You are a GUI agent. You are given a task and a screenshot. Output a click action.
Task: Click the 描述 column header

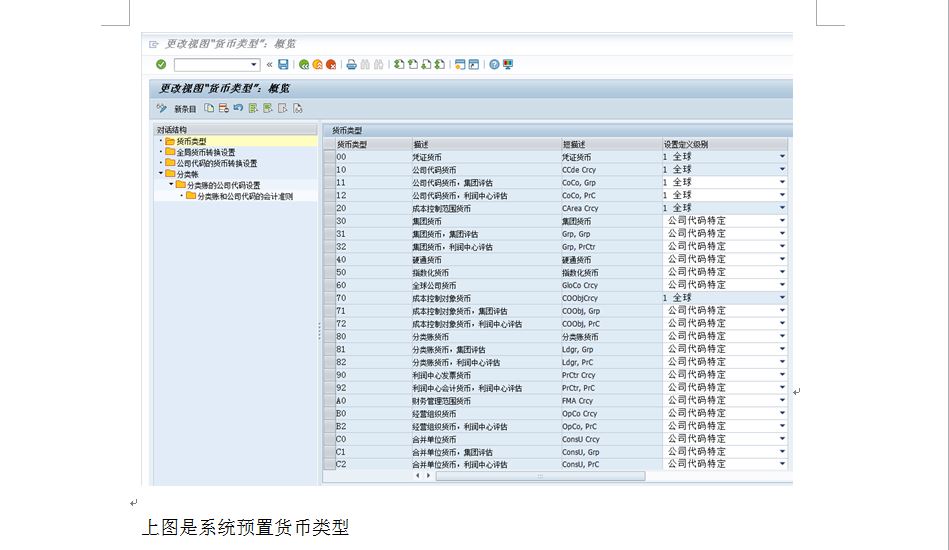click(x=486, y=144)
